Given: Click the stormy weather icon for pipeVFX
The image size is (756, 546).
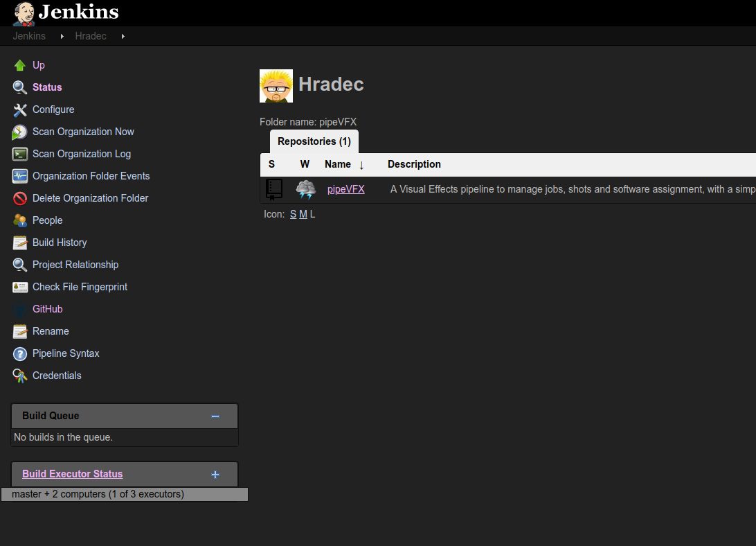Looking at the screenshot, I should 306,190.
